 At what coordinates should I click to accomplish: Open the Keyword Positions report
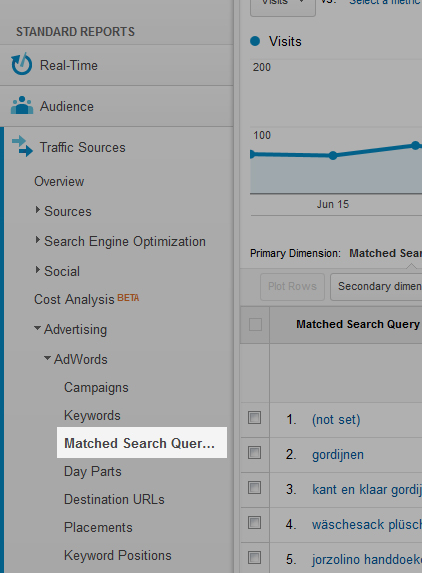tap(118, 555)
